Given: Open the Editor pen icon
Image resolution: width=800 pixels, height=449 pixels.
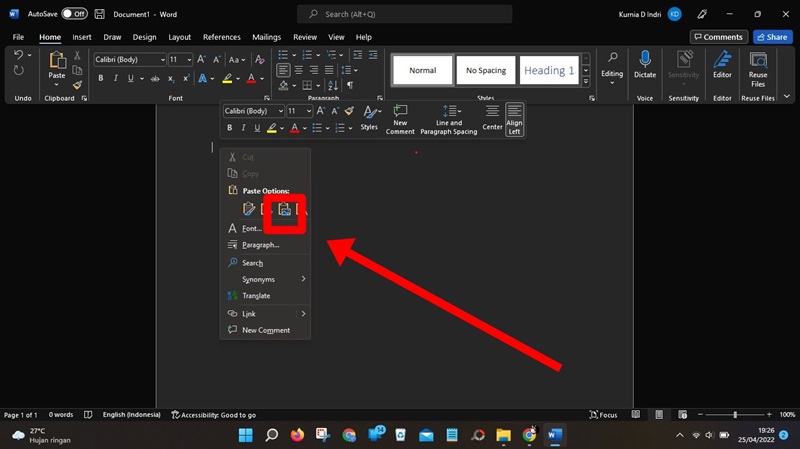Looking at the screenshot, I should click(x=722, y=60).
